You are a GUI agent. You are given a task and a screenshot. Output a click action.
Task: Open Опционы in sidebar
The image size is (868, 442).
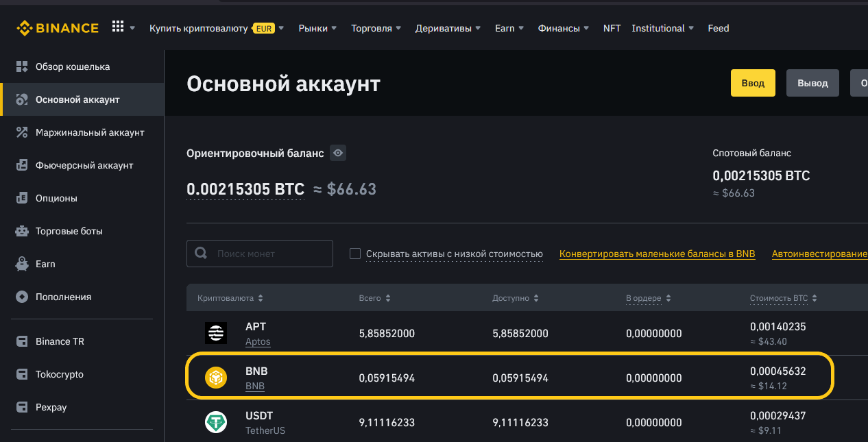pyautogui.click(x=56, y=198)
